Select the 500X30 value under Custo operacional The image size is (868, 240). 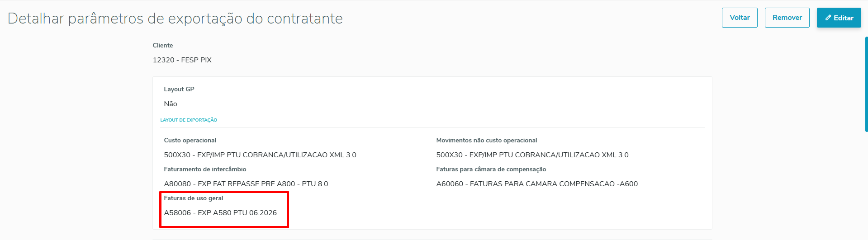pyautogui.click(x=260, y=155)
